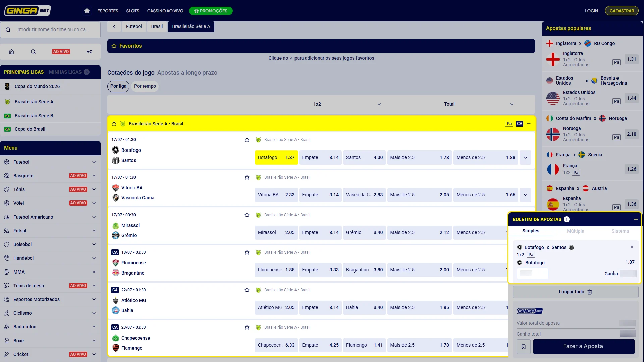Click the back arrow in breadcrumb
This screenshot has height=362, width=644.
pos(114,26)
